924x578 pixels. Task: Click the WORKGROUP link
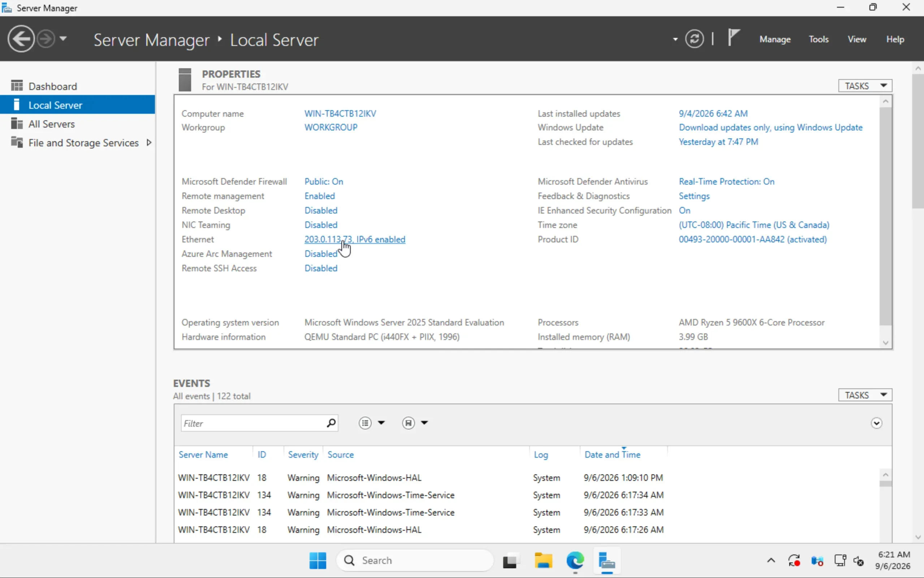pyautogui.click(x=331, y=127)
